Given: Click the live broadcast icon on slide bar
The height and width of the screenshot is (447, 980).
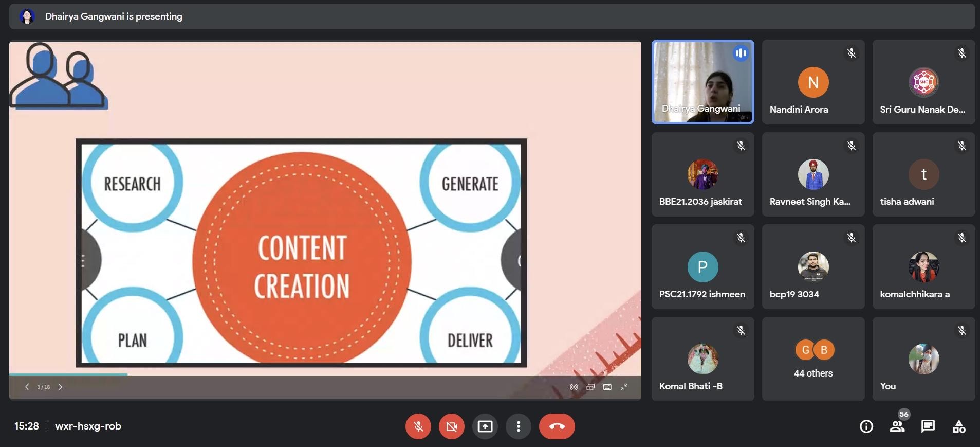Looking at the screenshot, I should click(x=574, y=387).
